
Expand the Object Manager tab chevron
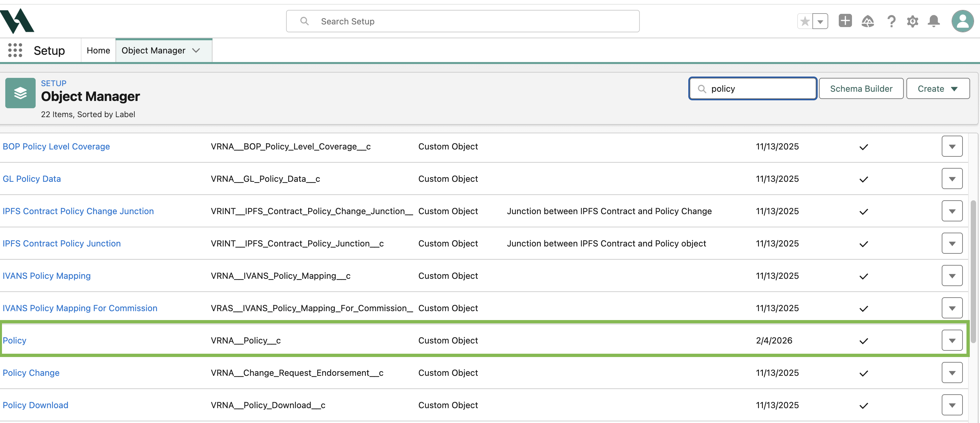click(x=196, y=50)
